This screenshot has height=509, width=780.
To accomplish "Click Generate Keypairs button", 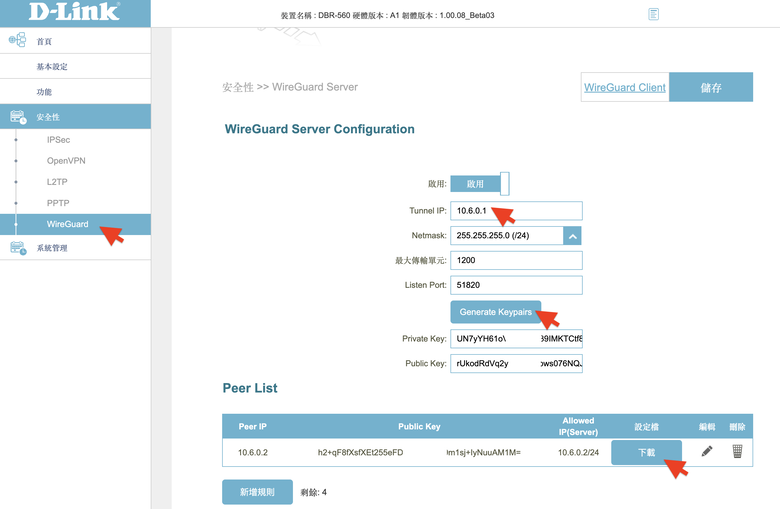I will coord(495,312).
